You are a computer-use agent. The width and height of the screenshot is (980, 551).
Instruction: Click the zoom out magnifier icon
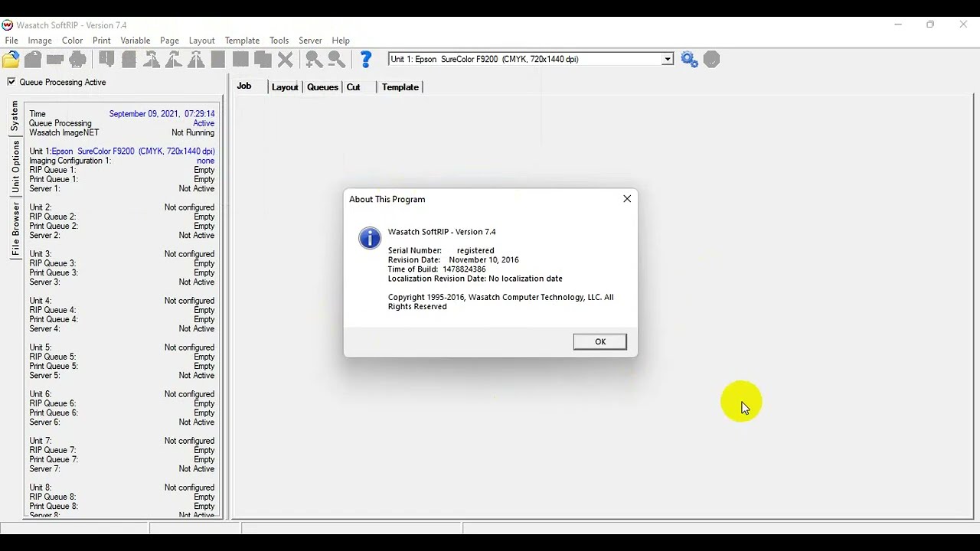(336, 60)
